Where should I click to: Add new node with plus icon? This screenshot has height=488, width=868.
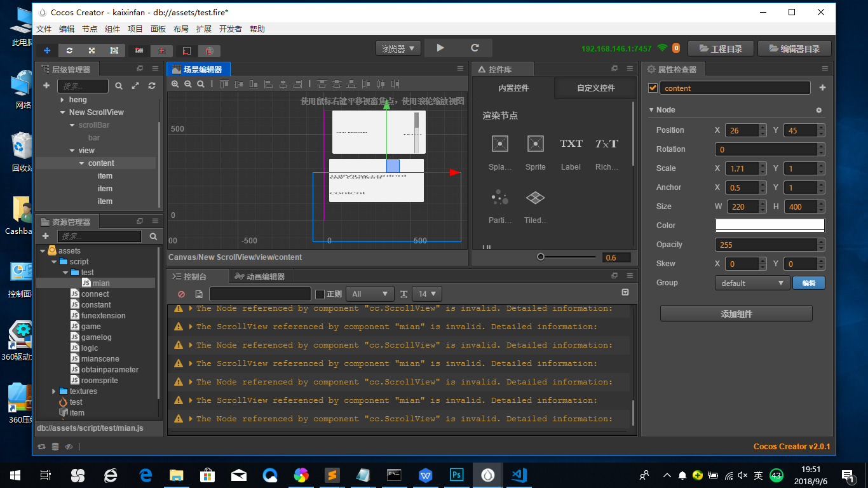click(46, 86)
